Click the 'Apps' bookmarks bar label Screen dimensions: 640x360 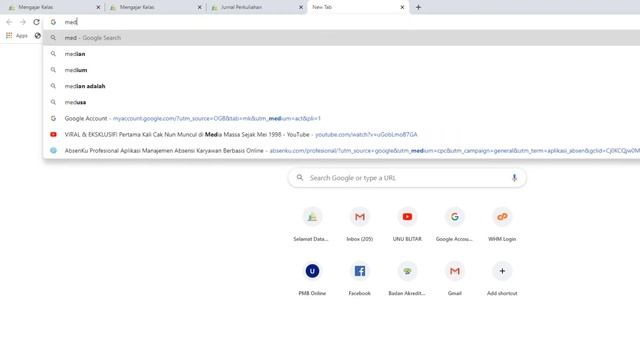tap(22, 36)
